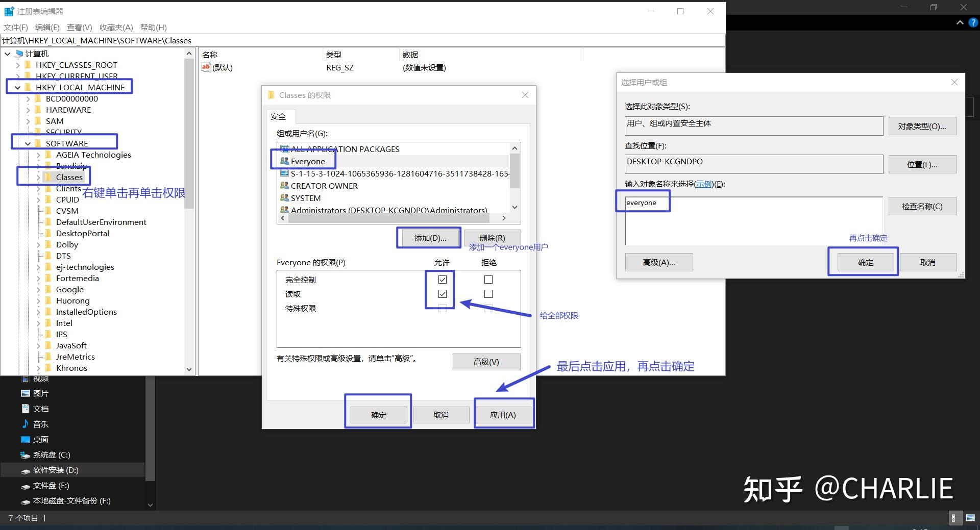Click the folder icon next to Google key

pos(49,289)
